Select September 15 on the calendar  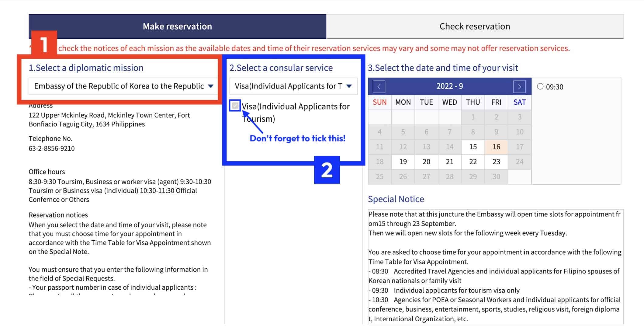click(472, 147)
